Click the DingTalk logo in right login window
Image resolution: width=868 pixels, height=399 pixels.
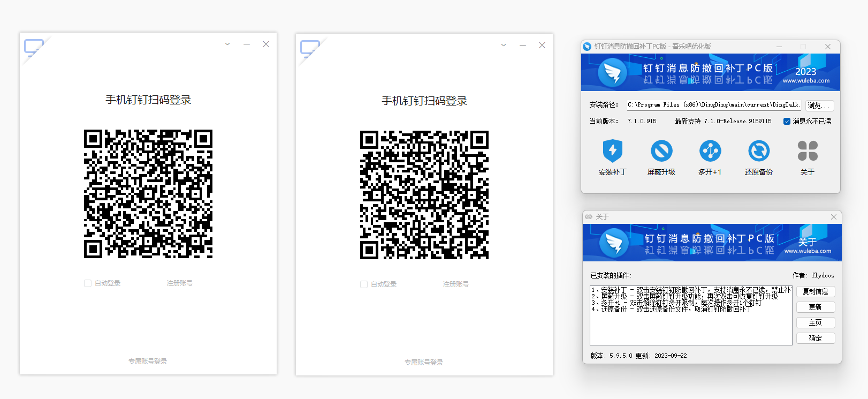[310, 49]
